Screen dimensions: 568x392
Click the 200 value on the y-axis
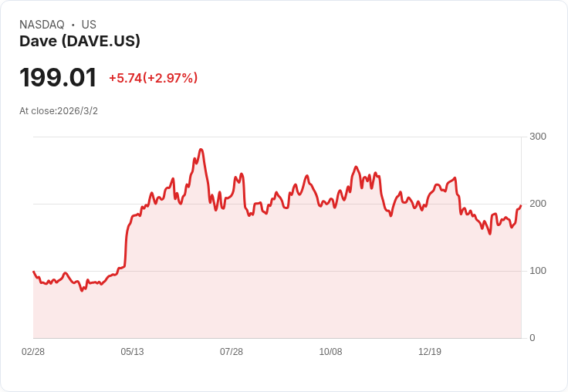point(537,204)
